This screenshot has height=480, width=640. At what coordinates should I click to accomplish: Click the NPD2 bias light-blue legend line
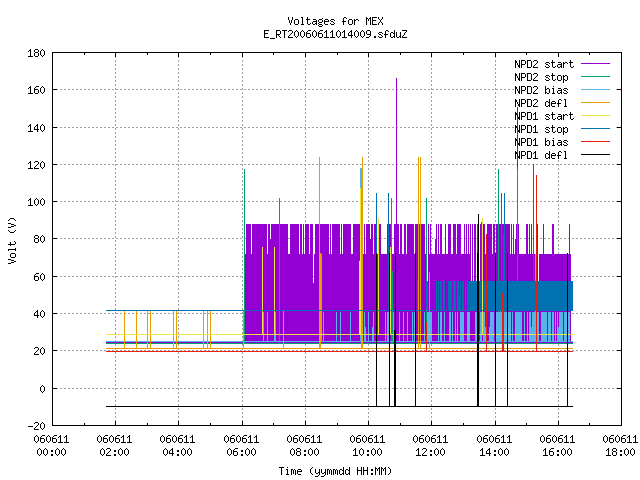click(x=596, y=90)
